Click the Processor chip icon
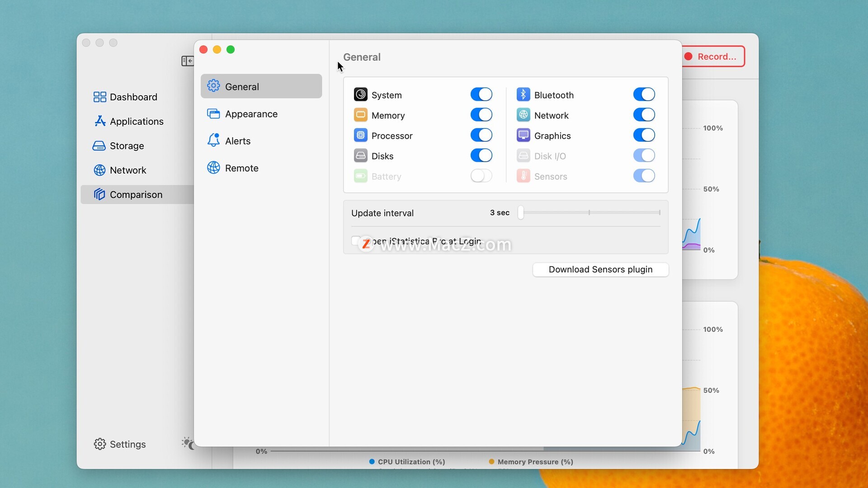The height and width of the screenshot is (488, 868). tap(360, 135)
